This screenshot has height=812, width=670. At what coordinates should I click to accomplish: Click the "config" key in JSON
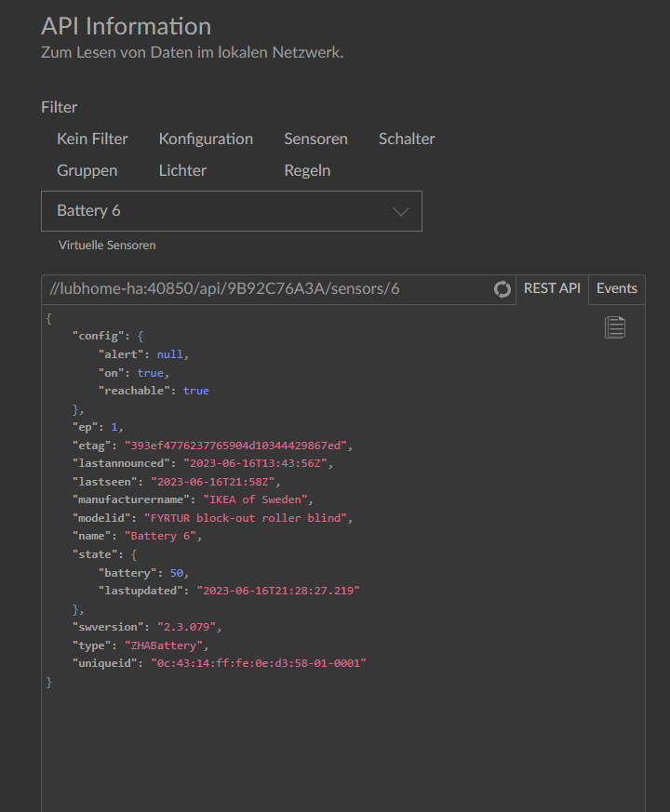[x=98, y=336]
